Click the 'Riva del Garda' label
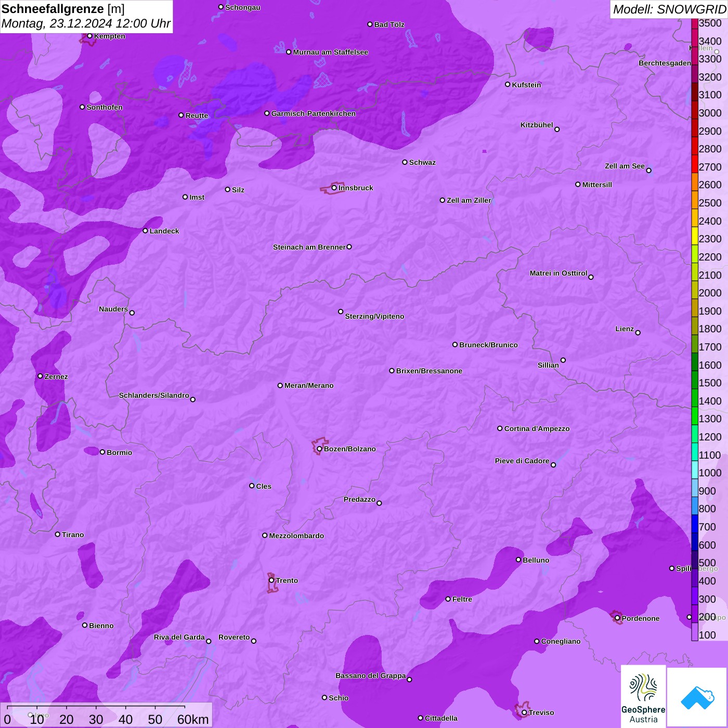This screenshot has width=728, height=728. 179,637
